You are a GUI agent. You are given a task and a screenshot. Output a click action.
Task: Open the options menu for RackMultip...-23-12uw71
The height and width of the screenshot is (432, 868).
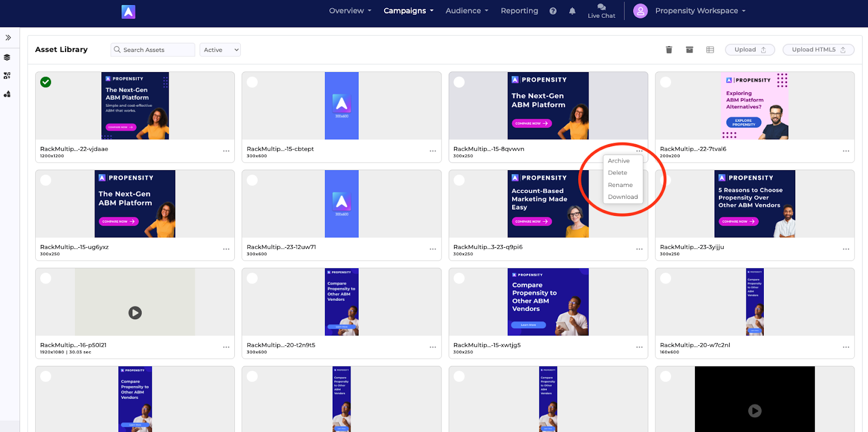coord(433,249)
